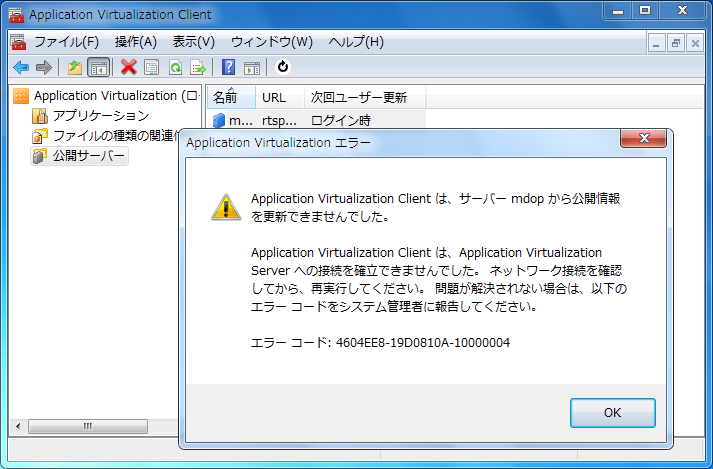
Task: Click OK in the error dialog
Action: click(613, 413)
